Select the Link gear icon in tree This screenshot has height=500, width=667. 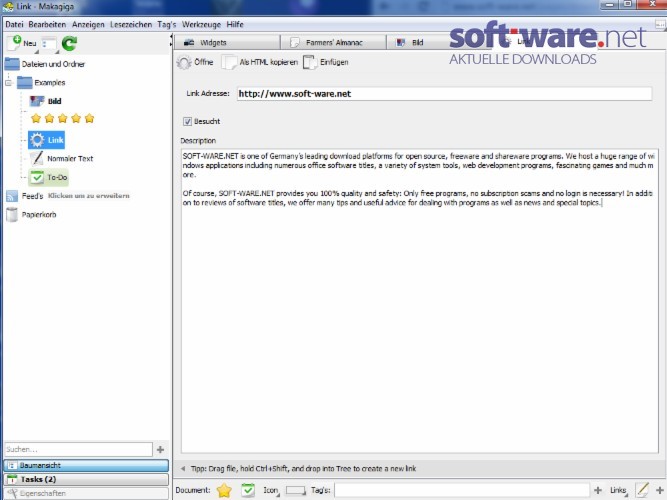37,140
